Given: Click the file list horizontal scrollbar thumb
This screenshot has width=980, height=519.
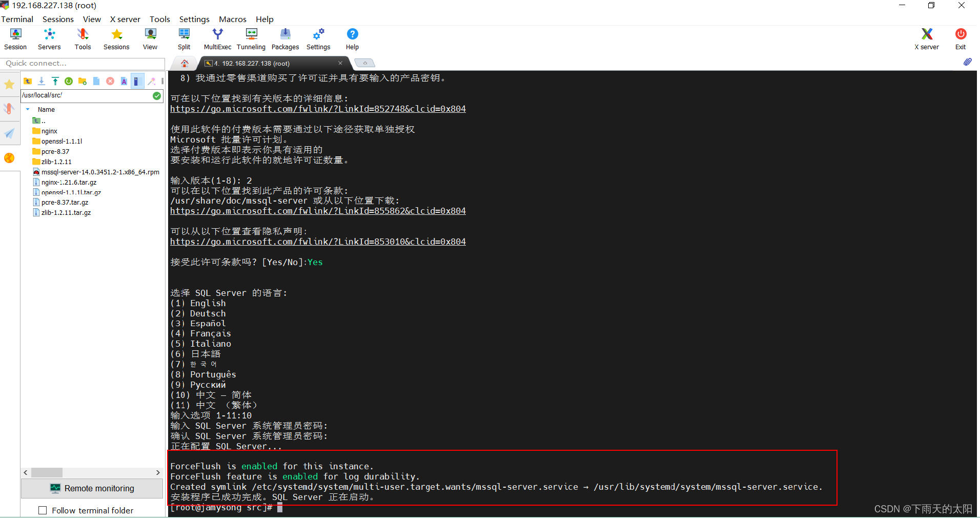Looking at the screenshot, I should coord(47,472).
